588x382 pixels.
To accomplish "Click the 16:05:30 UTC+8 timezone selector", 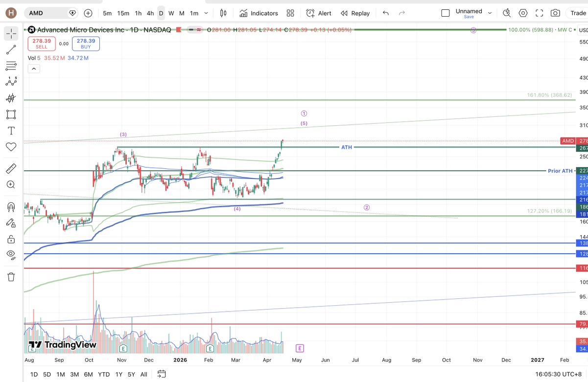I will coord(558,374).
